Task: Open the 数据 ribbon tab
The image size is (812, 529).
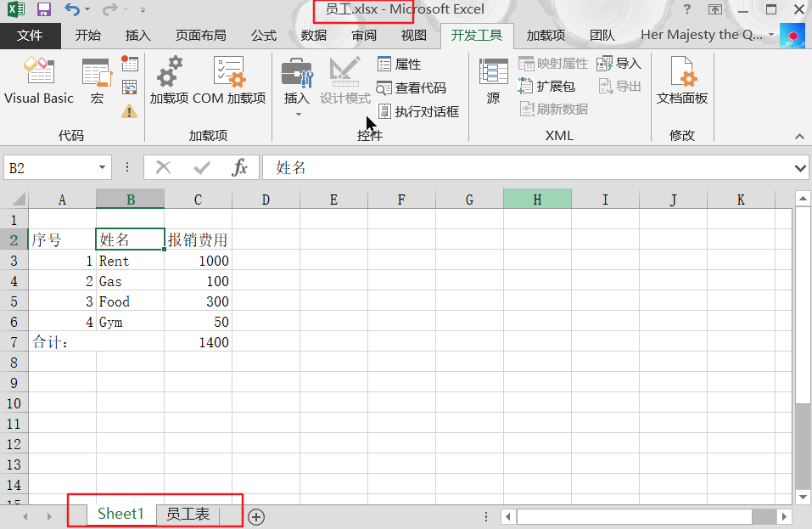Action: [312, 36]
